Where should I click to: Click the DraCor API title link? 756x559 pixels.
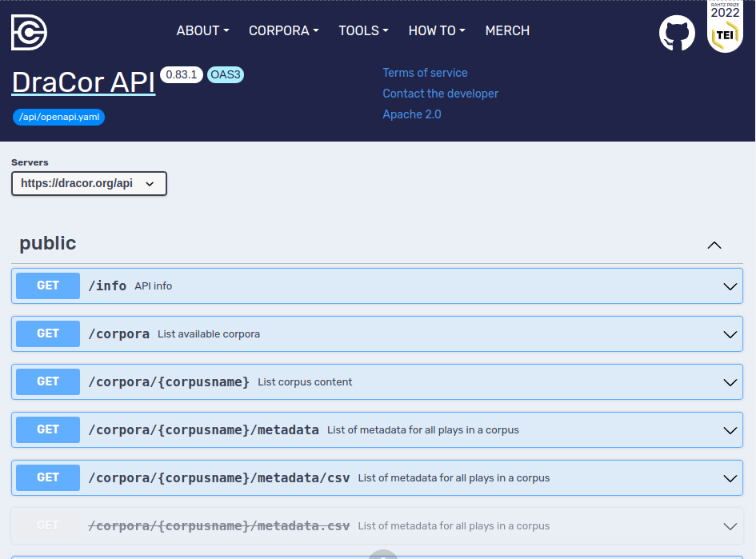(83, 82)
